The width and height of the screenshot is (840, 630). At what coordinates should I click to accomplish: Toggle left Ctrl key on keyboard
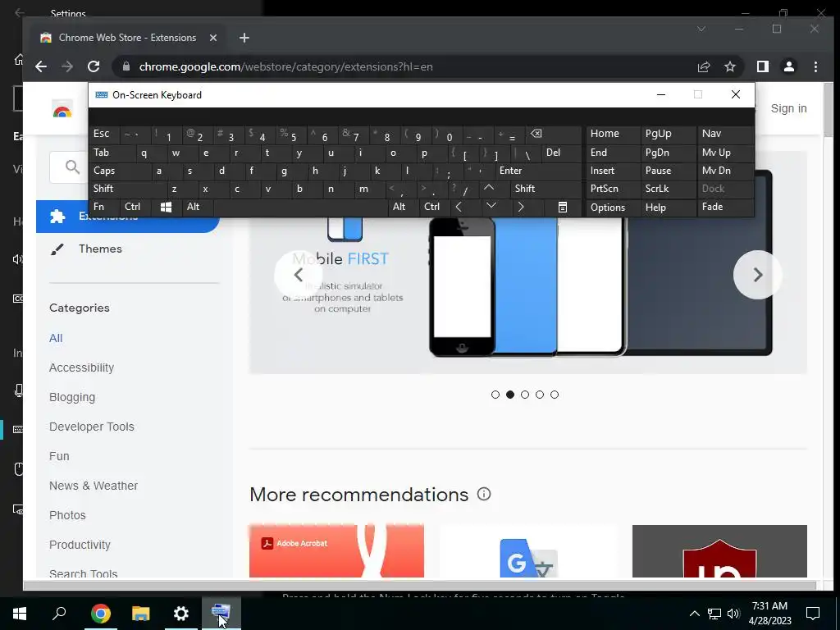click(x=135, y=207)
